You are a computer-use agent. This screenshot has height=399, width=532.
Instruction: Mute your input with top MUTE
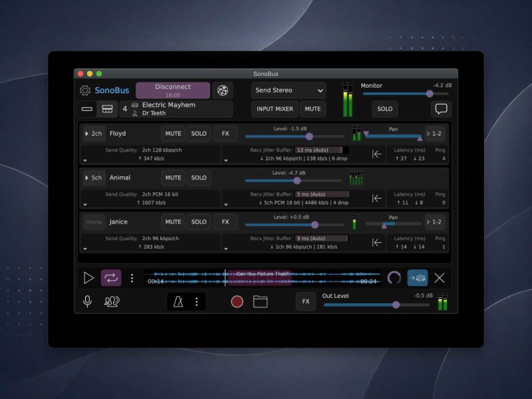pos(313,109)
